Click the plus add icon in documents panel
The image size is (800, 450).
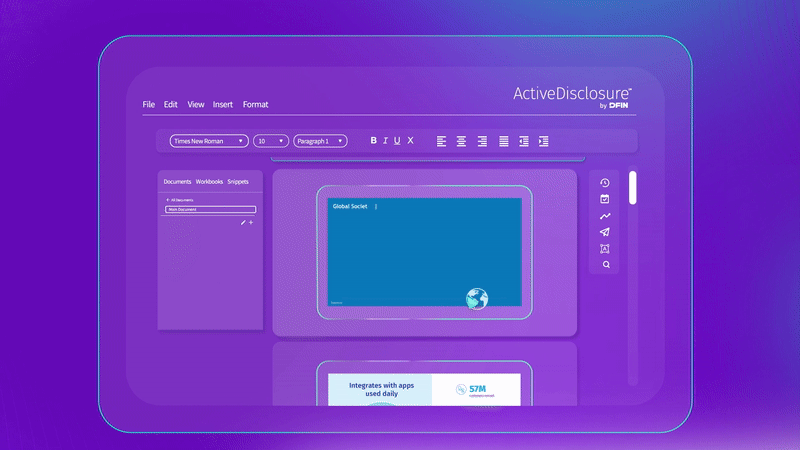click(251, 222)
